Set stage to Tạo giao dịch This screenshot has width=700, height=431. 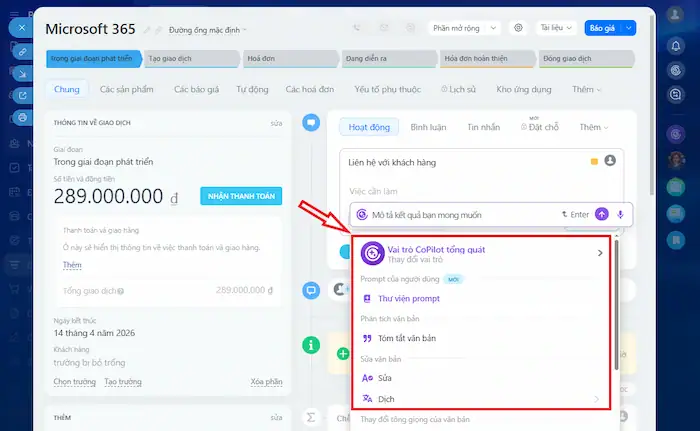[x=192, y=59]
